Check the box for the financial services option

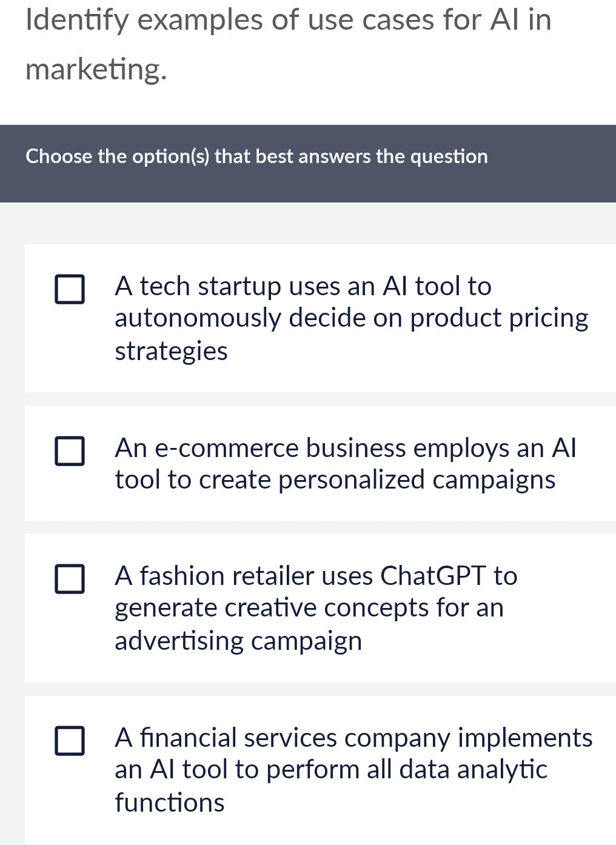(x=69, y=741)
